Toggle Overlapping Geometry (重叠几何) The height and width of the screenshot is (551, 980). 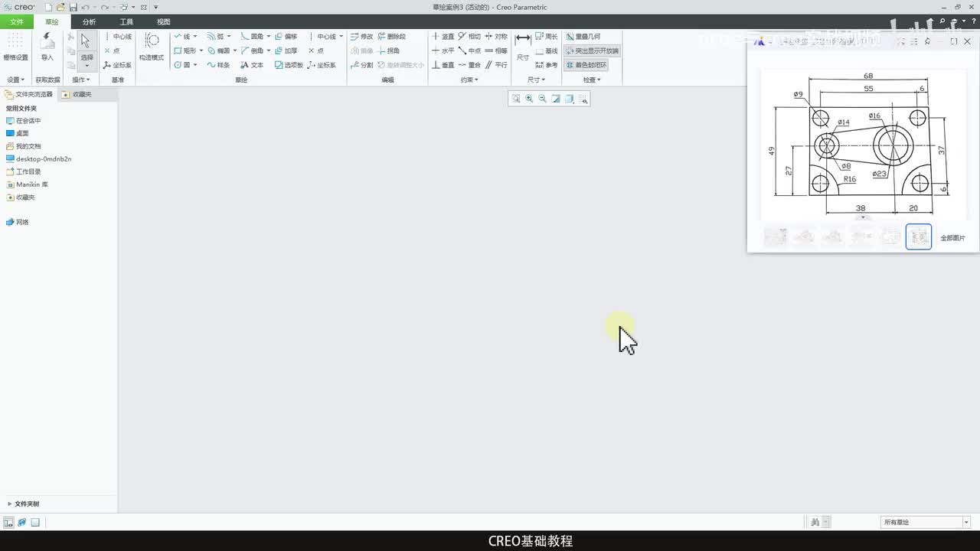click(583, 37)
